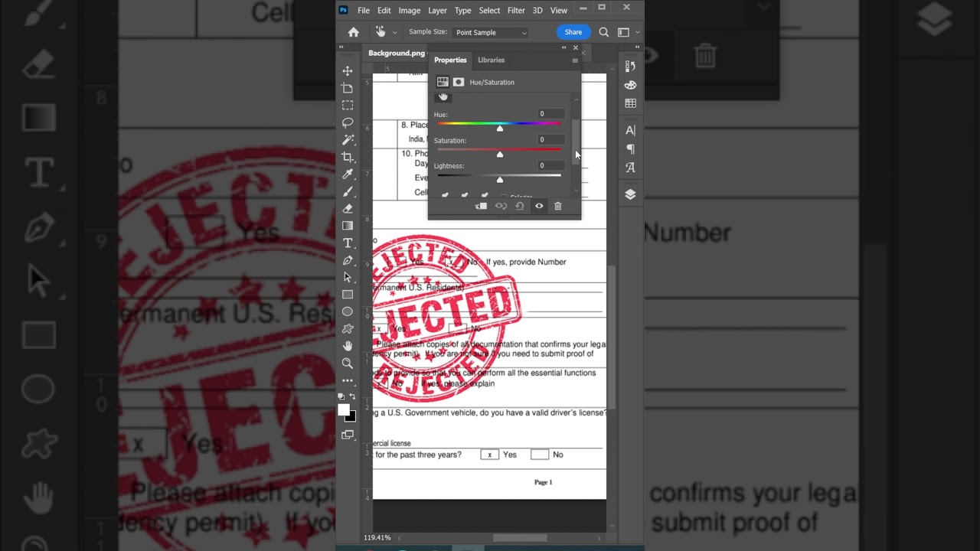Select the Ellipse shape tool
The height and width of the screenshot is (551, 980).
(348, 311)
